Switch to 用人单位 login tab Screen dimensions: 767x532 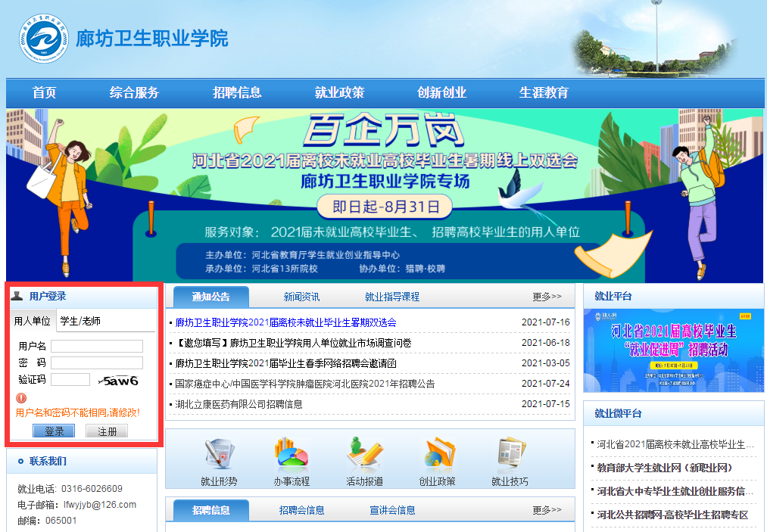pos(33,321)
